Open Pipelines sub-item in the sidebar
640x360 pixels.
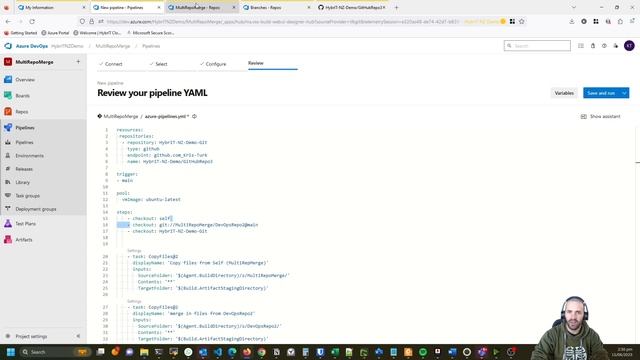coord(24,142)
